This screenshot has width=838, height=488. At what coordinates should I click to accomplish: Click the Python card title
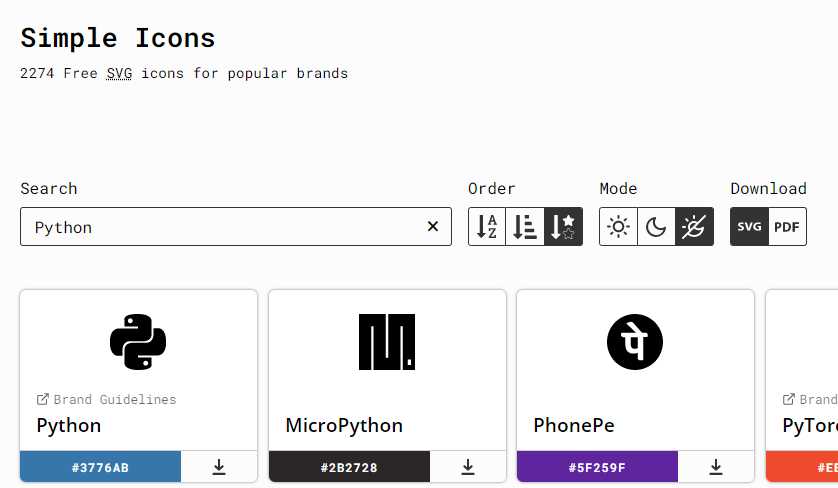pos(69,426)
